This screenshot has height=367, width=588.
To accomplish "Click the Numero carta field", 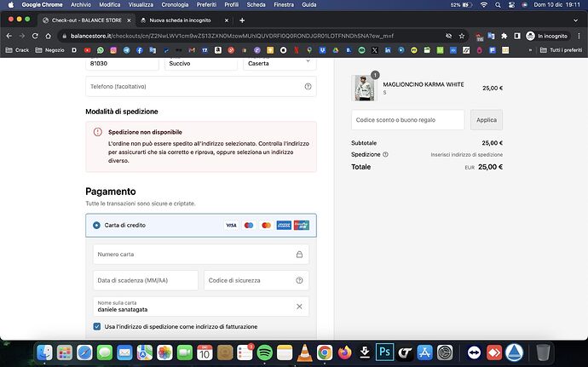I will tap(201, 254).
